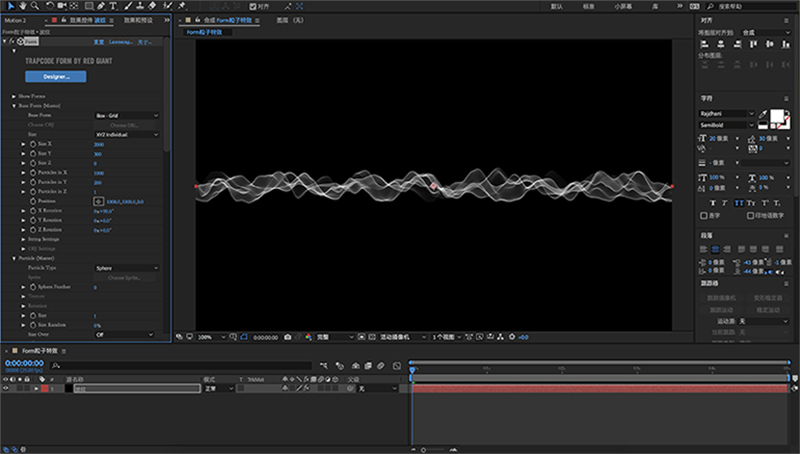Select the 默认 workspace

[x=557, y=6]
